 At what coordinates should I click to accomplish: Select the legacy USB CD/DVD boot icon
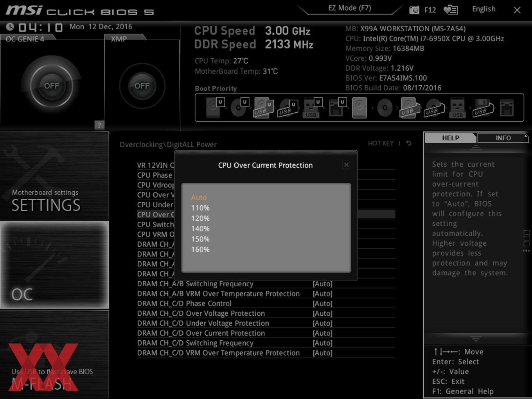[x=434, y=108]
